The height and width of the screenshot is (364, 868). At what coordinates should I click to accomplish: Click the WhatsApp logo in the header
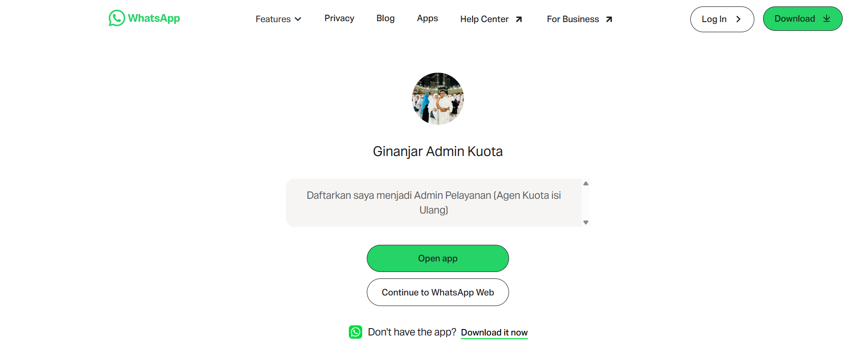point(144,18)
